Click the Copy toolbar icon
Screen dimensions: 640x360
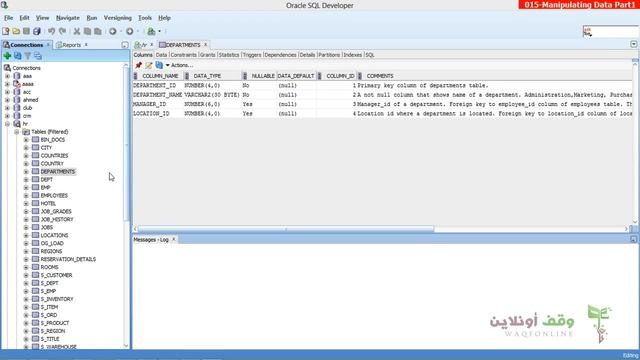(87, 31)
